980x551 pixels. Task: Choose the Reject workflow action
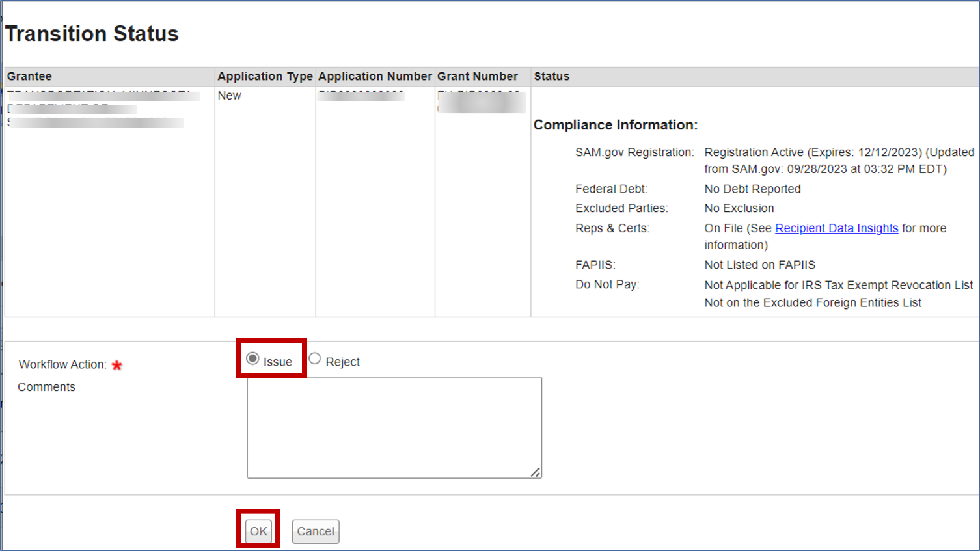(x=315, y=359)
